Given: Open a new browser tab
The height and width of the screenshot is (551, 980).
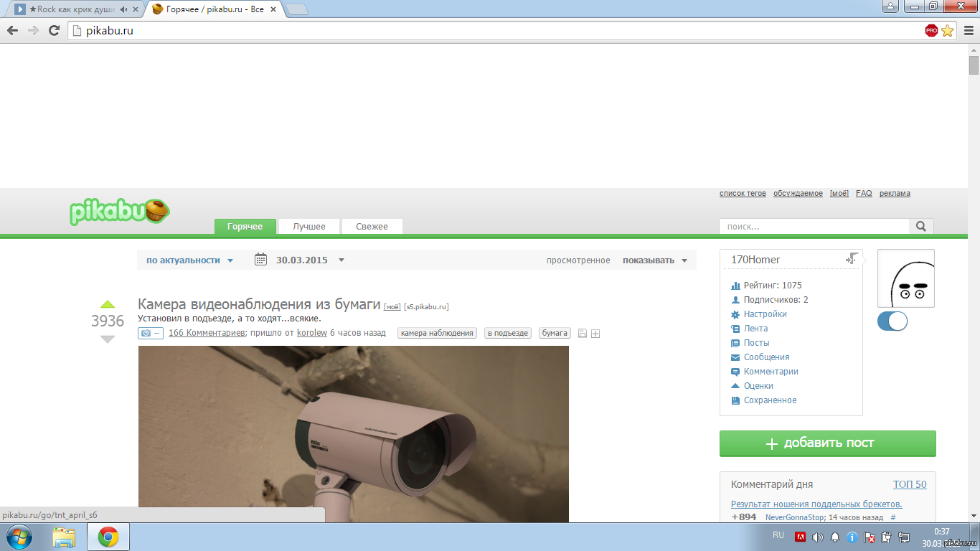Looking at the screenshot, I should [297, 9].
